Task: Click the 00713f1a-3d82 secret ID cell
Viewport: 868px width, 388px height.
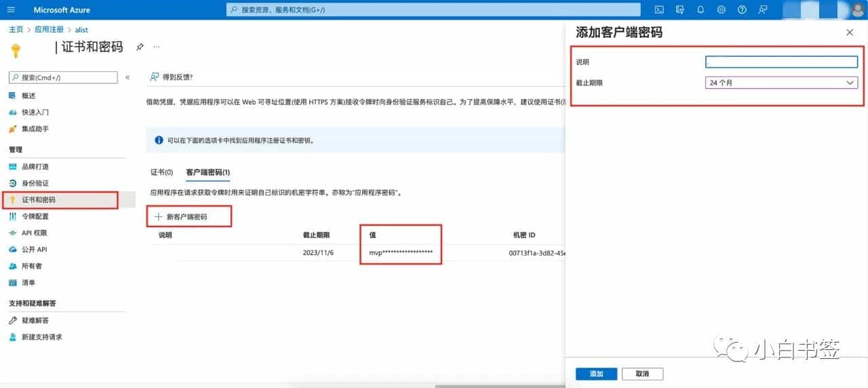Action: pos(537,252)
